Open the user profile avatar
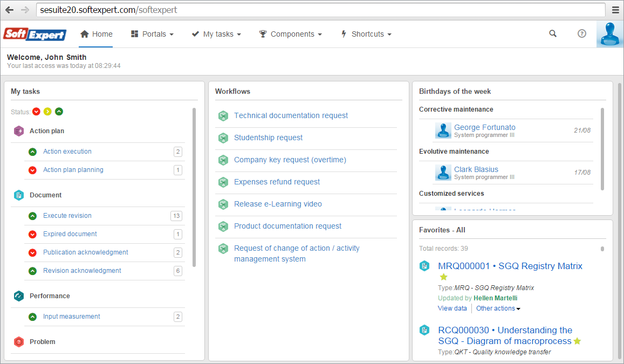Viewport: 624px width, 364px height. pyautogui.click(x=609, y=34)
